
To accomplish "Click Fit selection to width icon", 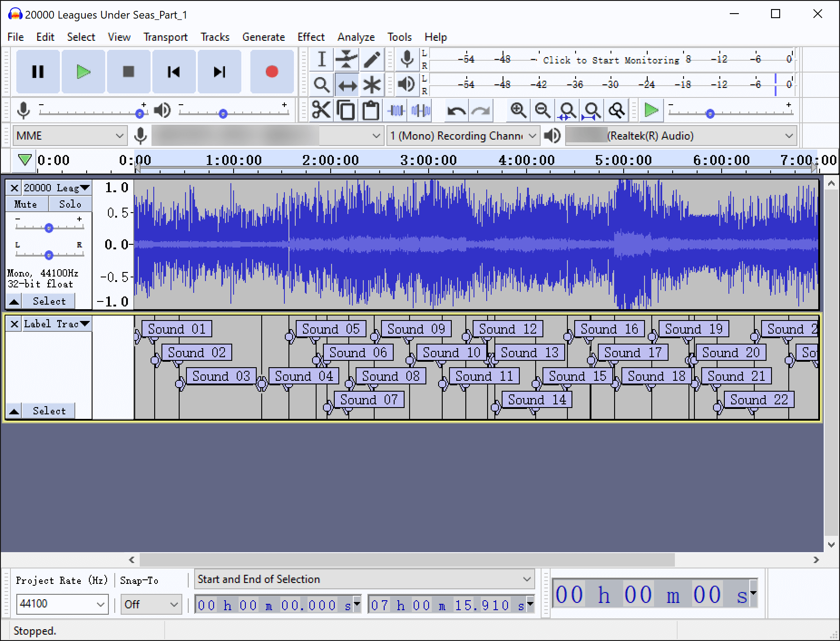I will [x=567, y=110].
